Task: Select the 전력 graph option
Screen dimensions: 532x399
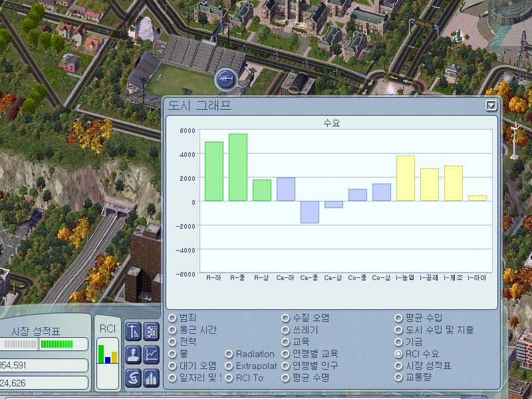Action: click(x=172, y=342)
